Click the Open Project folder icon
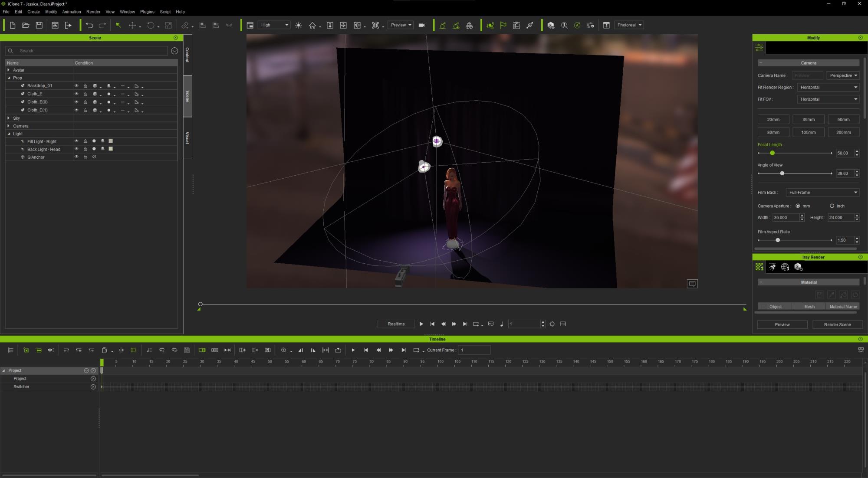This screenshot has width=868, height=478. click(26, 25)
